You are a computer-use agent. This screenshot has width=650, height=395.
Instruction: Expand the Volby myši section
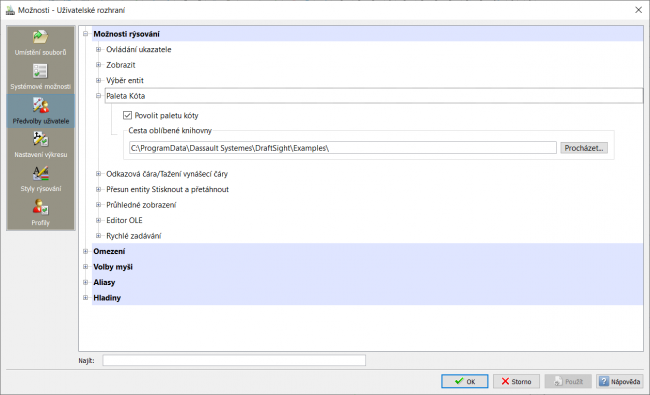coord(85,267)
